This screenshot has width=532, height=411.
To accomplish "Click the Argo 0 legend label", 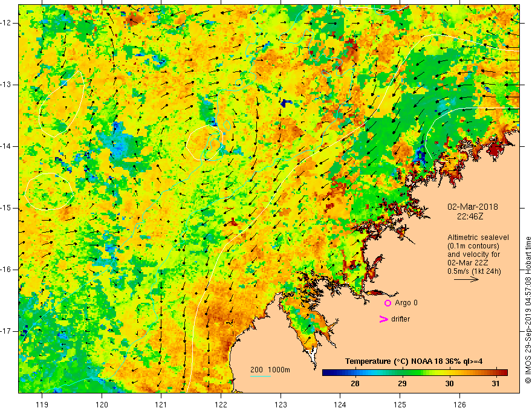I will pos(406,303).
